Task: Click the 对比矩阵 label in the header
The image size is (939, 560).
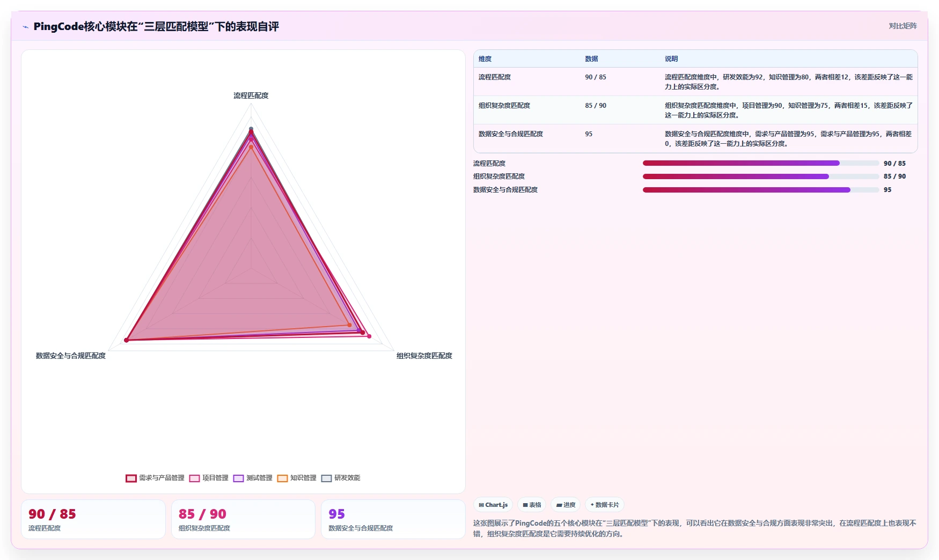Action: (x=903, y=26)
